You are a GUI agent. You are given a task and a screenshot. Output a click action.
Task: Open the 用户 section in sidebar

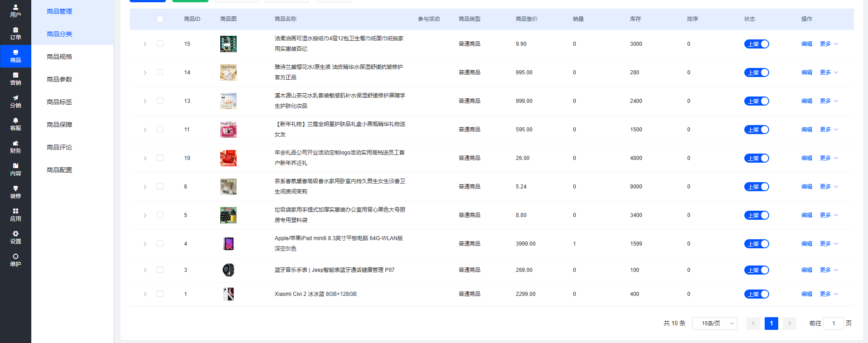[x=15, y=11]
